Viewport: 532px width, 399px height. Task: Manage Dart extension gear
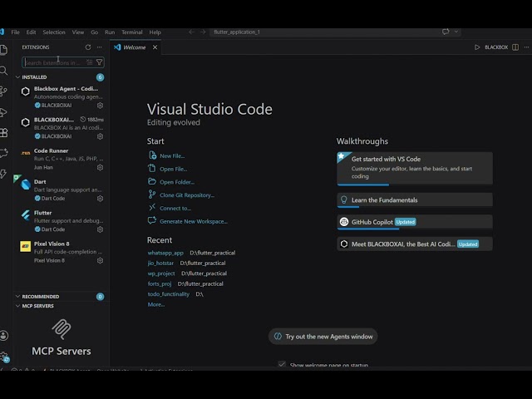click(100, 198)
